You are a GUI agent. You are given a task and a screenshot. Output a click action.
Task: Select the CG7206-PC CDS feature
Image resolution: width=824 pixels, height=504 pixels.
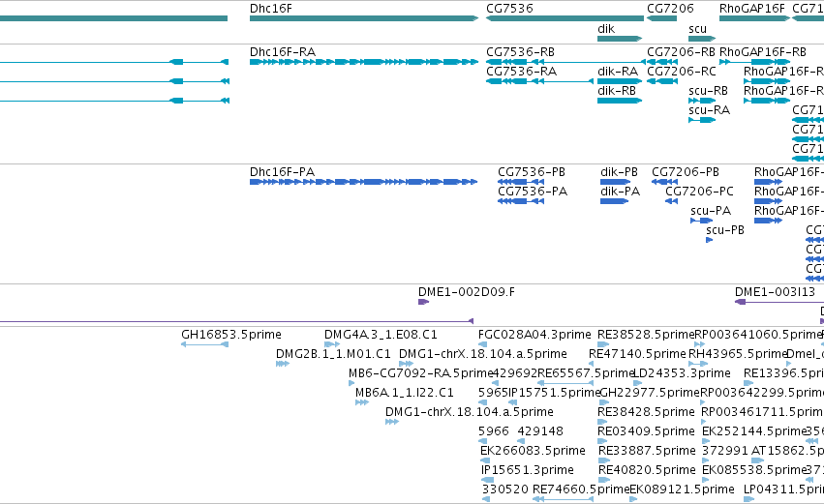(671, 201)
